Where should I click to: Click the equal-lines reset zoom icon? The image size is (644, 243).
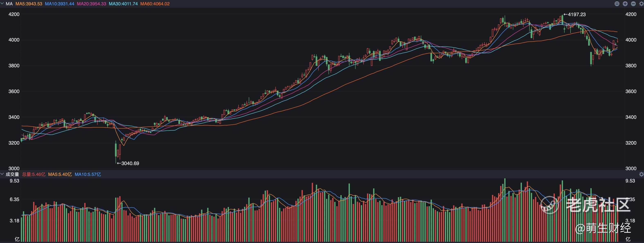click(617, 4)
